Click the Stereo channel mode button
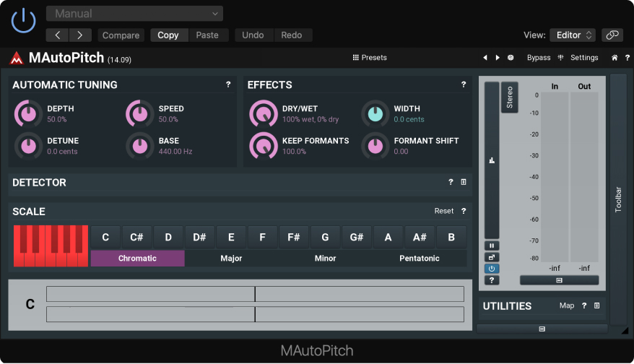Viewport: 634px width, 364px height. point(510,97)
